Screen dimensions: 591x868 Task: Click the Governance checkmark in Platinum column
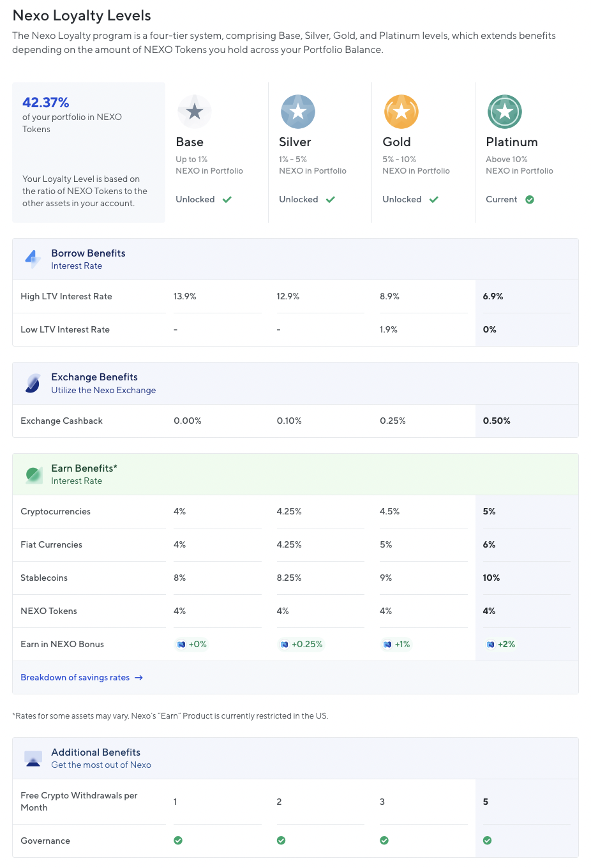click(487, 841)
